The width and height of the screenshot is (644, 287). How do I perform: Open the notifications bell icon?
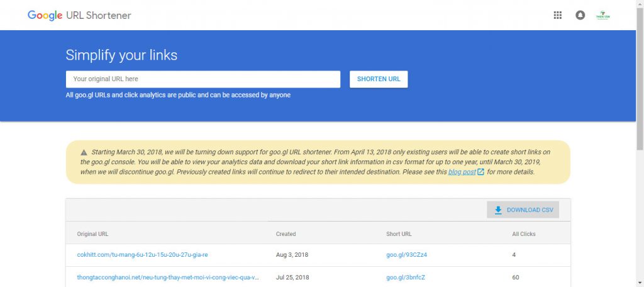click(x=580, y=15)
